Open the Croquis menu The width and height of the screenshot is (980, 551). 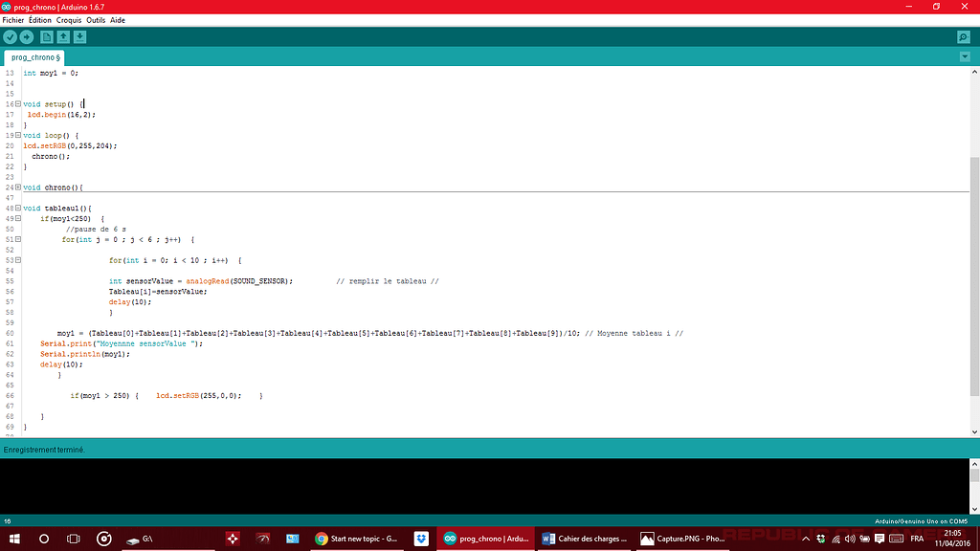[68, 19]
